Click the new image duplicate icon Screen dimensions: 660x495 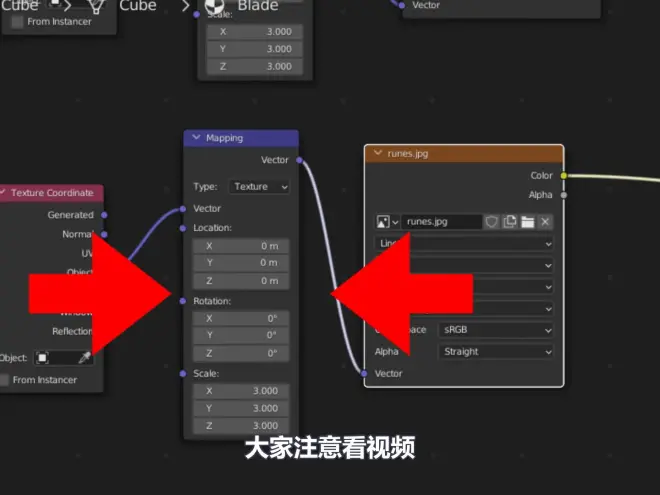click(510, 222)
